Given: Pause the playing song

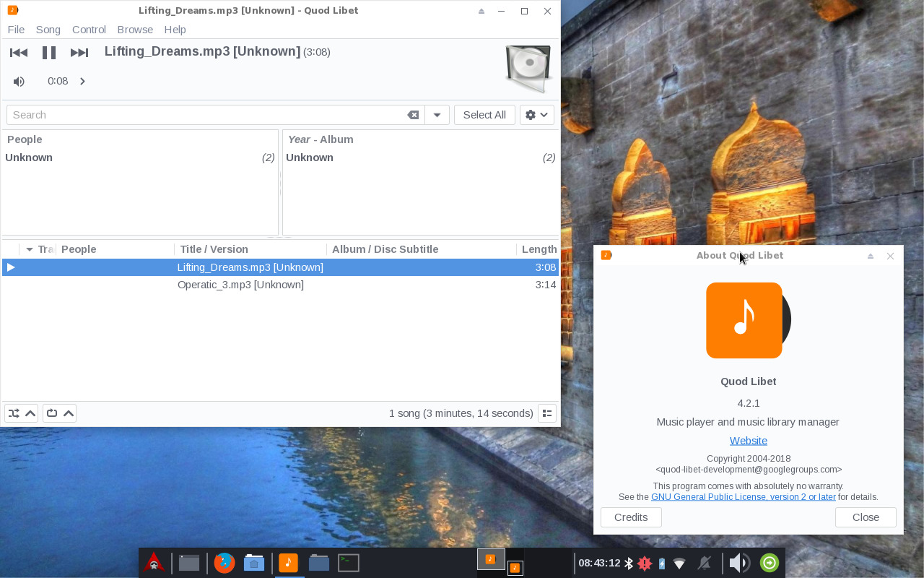Looking at the screenshot, I should point(49,52).
